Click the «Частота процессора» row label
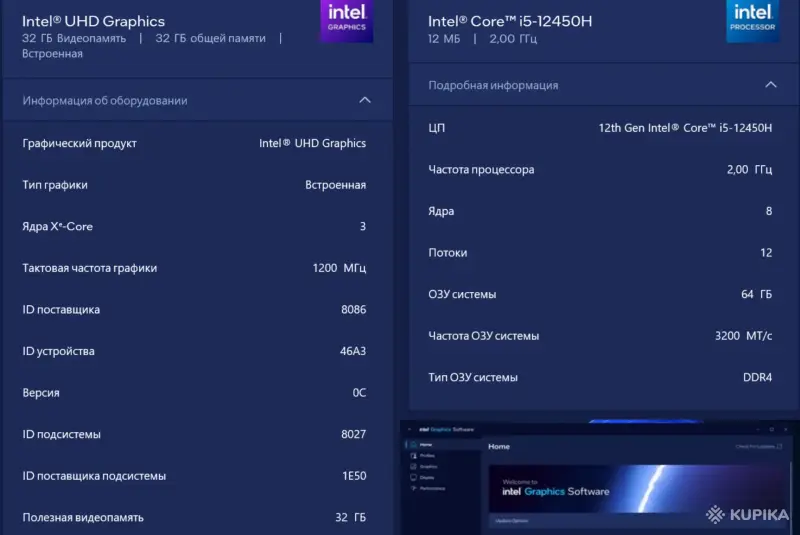Image resolution: width=800 pixels, height=535 pixels. tap(481, 170)
